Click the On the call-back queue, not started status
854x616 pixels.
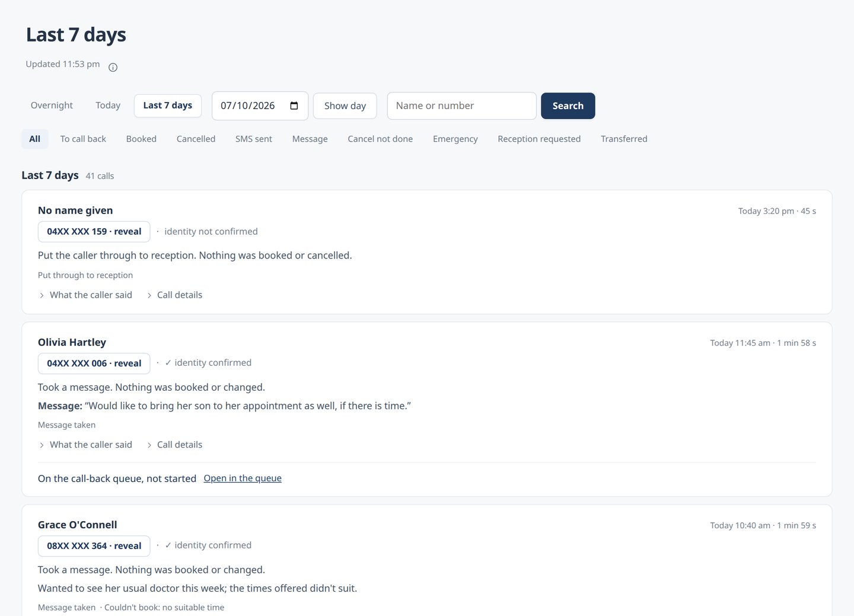click(x=117, y=478)
